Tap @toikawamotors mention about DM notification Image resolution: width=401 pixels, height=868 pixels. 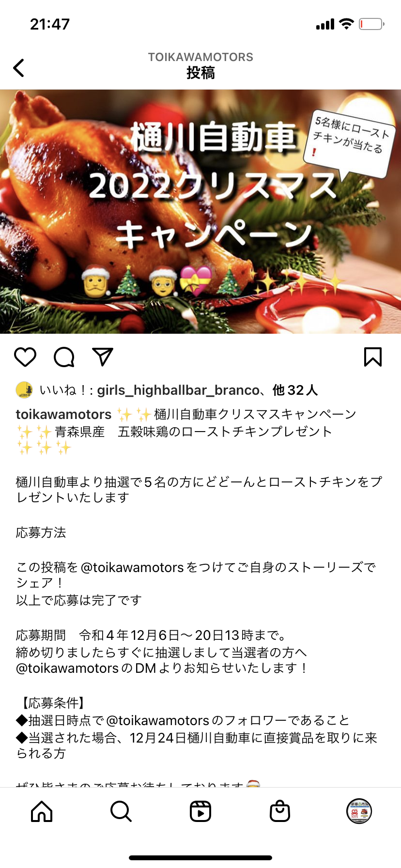click(x=67, y=668)
